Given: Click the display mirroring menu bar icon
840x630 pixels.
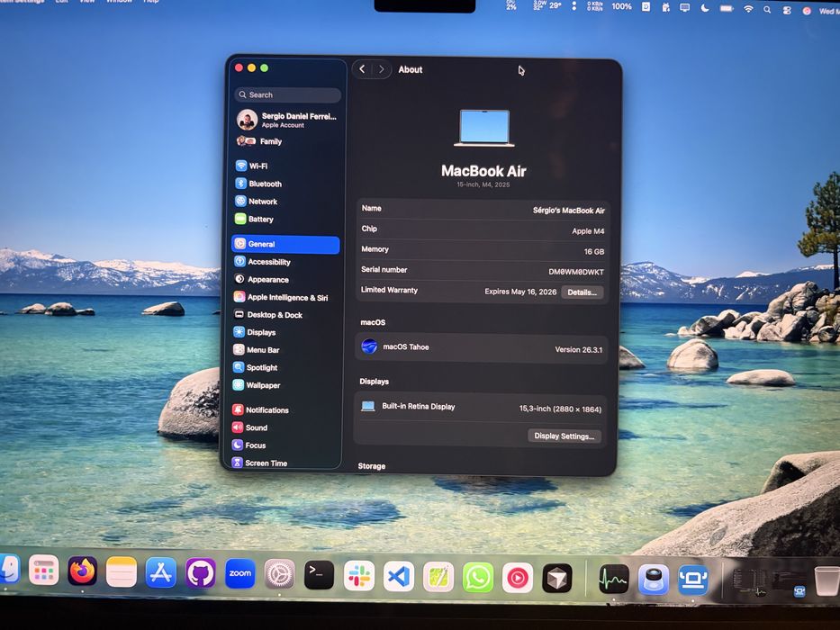Looking at the screenshot, I should (684, 8).
